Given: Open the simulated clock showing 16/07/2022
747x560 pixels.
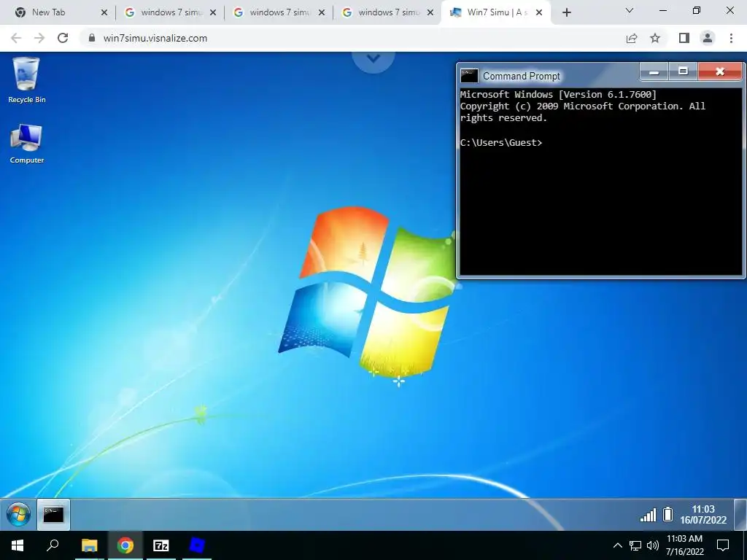Looking at the screenshot, I should tap(703, 515).
